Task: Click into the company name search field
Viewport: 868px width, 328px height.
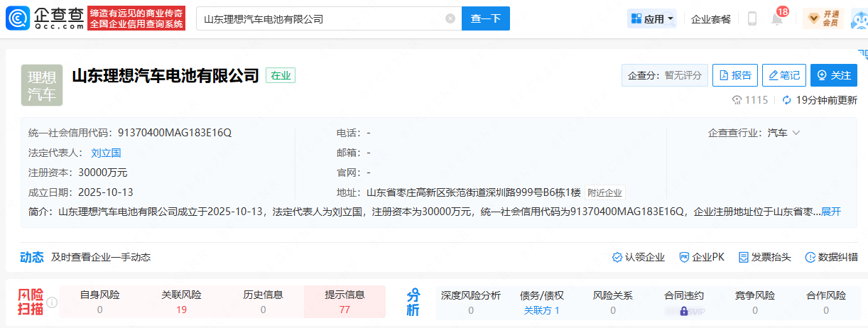Action: click(320, 18)
